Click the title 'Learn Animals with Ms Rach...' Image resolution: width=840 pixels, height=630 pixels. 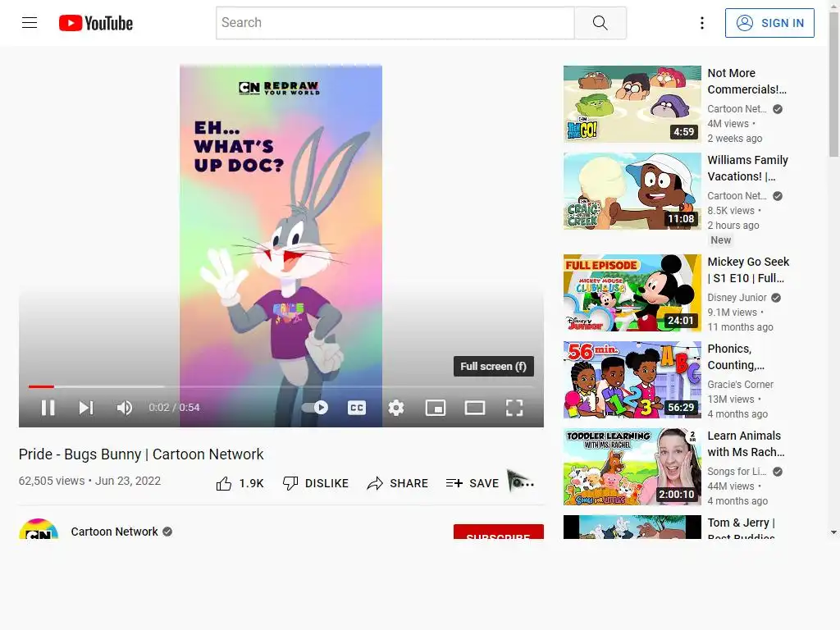(746, 444)
